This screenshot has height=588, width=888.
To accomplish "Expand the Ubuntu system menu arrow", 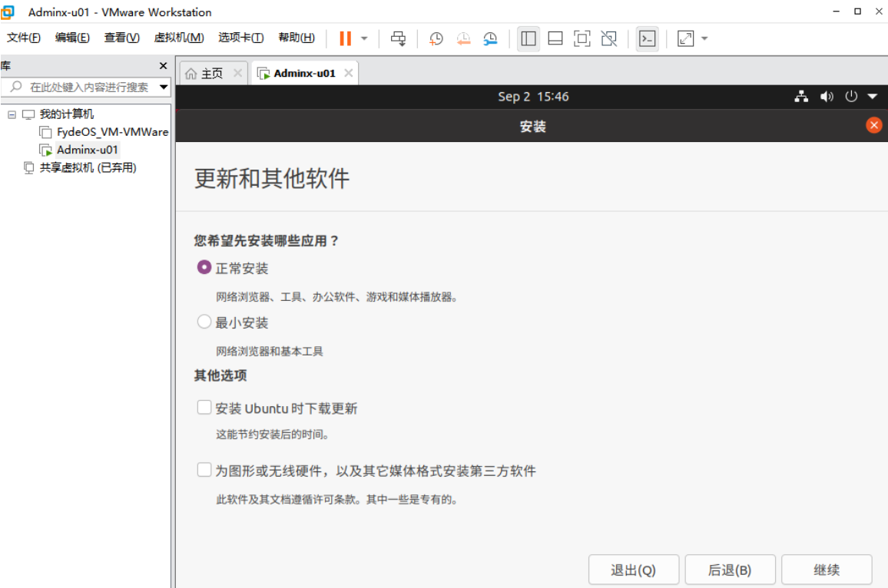I will (x=872, y=96).
